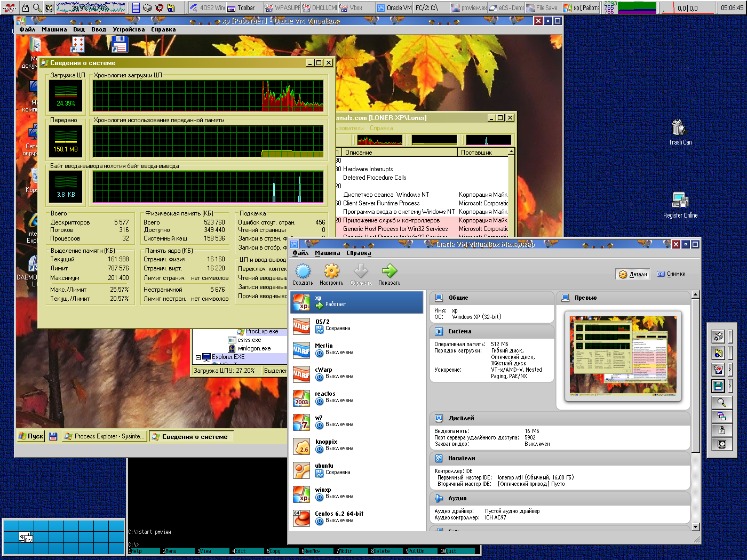Click the Система section header

point(492,331)
